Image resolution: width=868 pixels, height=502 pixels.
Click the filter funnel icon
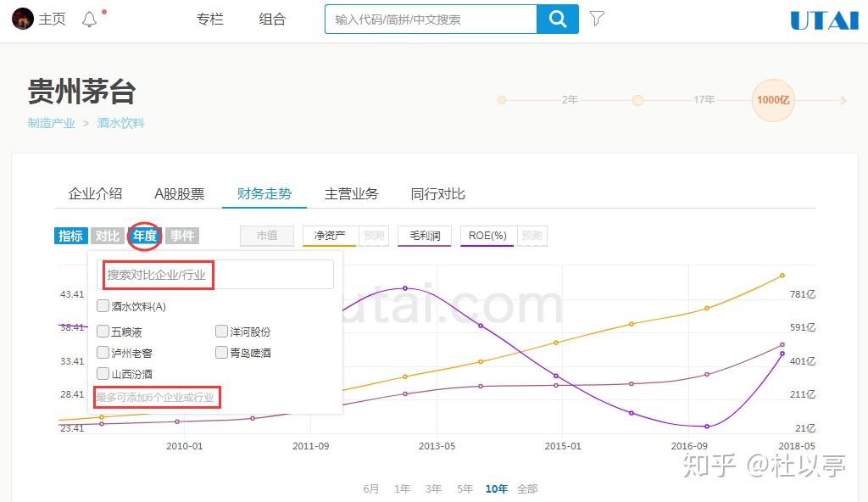point(597,19)
